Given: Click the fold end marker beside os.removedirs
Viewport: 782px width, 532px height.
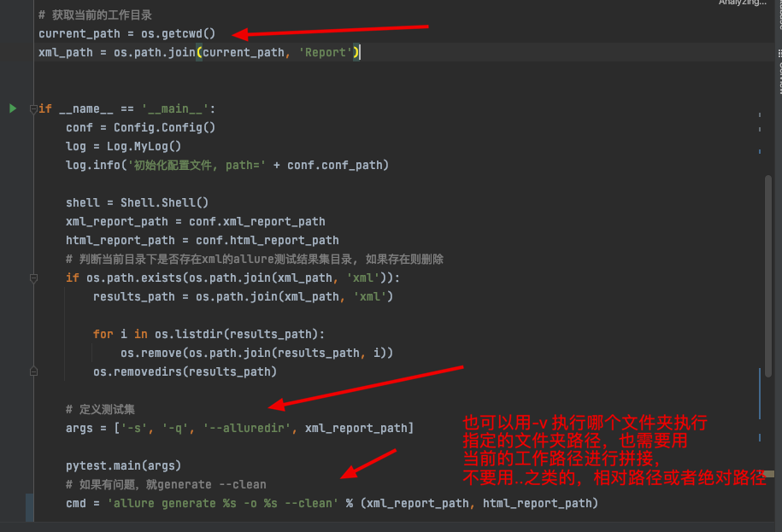Looking at the screenshot, I should pos(33,371).
